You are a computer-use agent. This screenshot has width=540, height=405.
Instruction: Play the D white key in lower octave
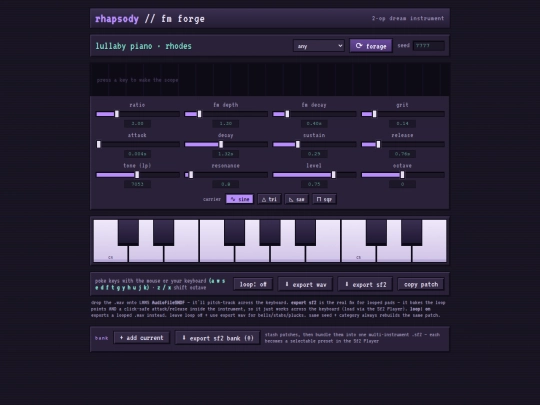coord(146,254)
